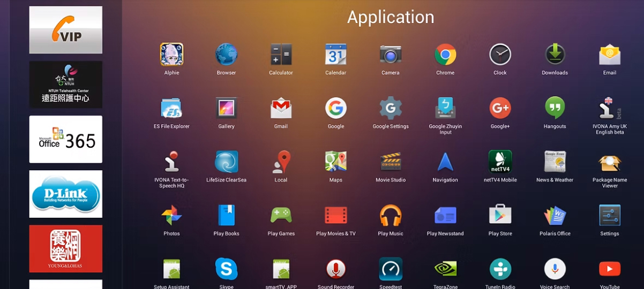
Task: Open netTV4 Mobile app
Action: [x=500, y=162]
